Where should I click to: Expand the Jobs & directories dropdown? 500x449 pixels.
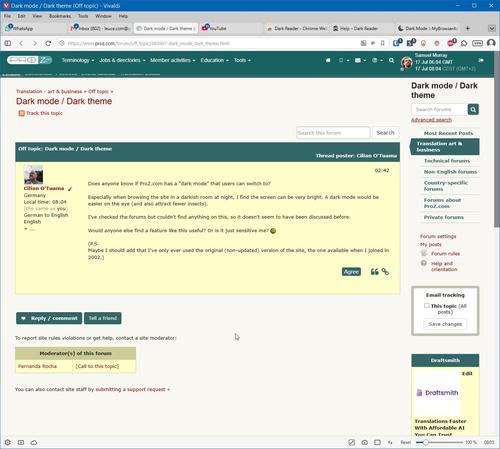click(122, 60)
